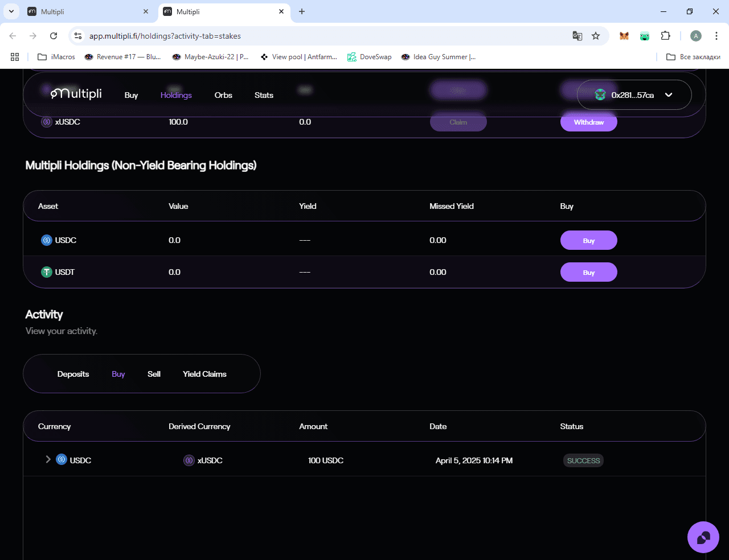The image size is (729, 560).
Task: Switch to Sell activity tab
Action: coord(154,374)
